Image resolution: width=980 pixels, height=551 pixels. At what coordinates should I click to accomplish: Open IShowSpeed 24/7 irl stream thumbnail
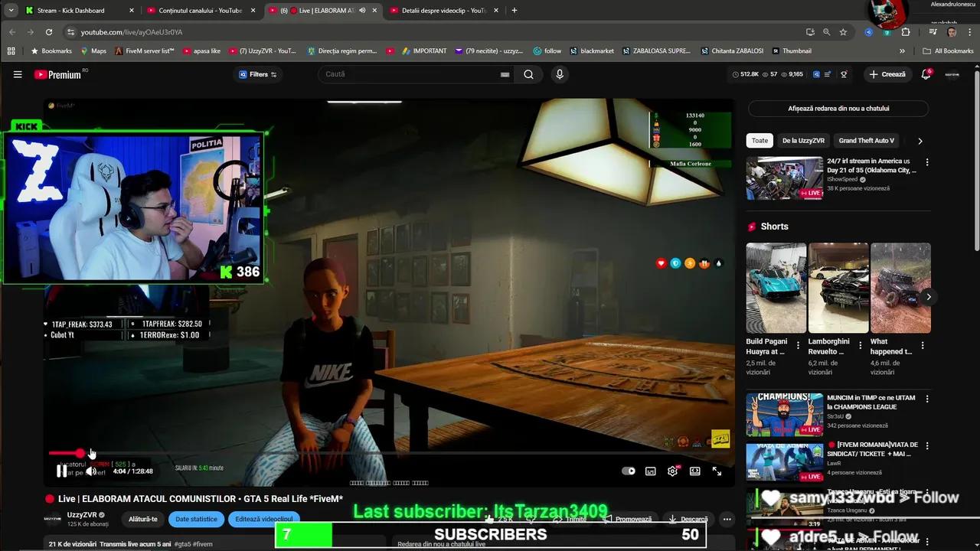(x=785, y=178)
